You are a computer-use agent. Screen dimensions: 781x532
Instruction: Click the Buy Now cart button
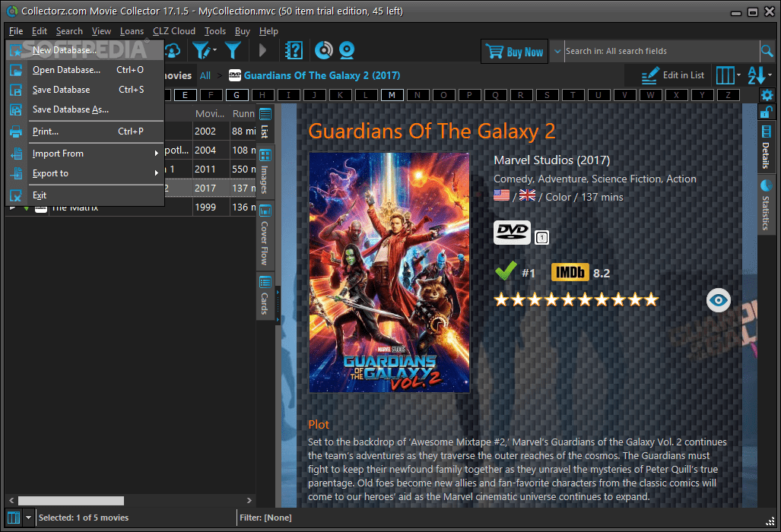coord(515,51)
